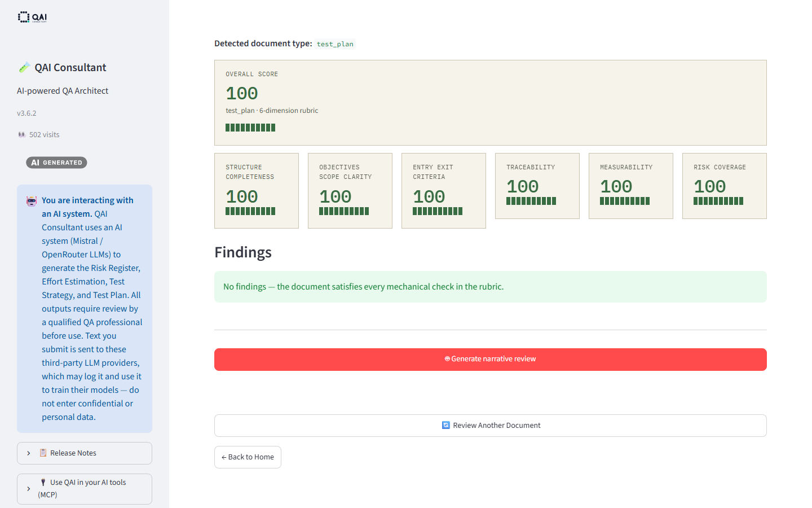The width and height of the screenshot is (812, 508).
Task: Click the Release Notes chevron arrow
Action: [29, 453]
